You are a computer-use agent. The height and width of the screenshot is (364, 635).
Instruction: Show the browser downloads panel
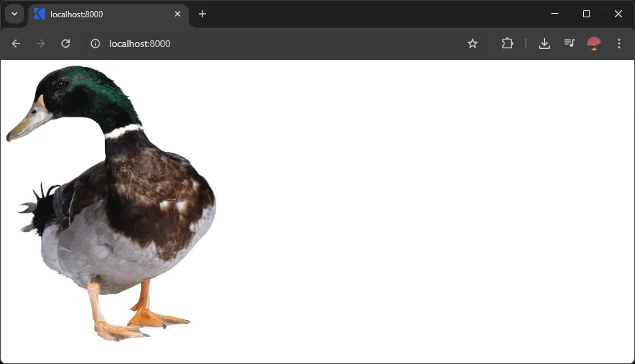[x=544, y=44]
